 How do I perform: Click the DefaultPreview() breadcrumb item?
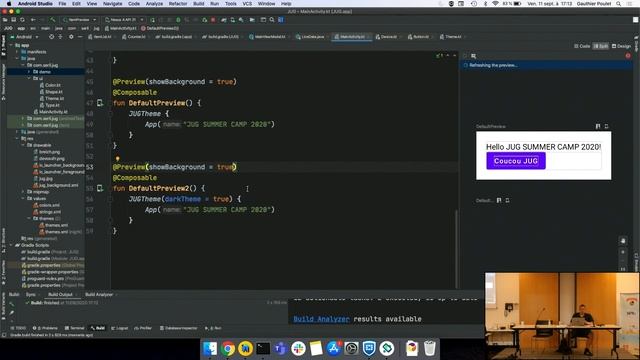pos(160,29)
